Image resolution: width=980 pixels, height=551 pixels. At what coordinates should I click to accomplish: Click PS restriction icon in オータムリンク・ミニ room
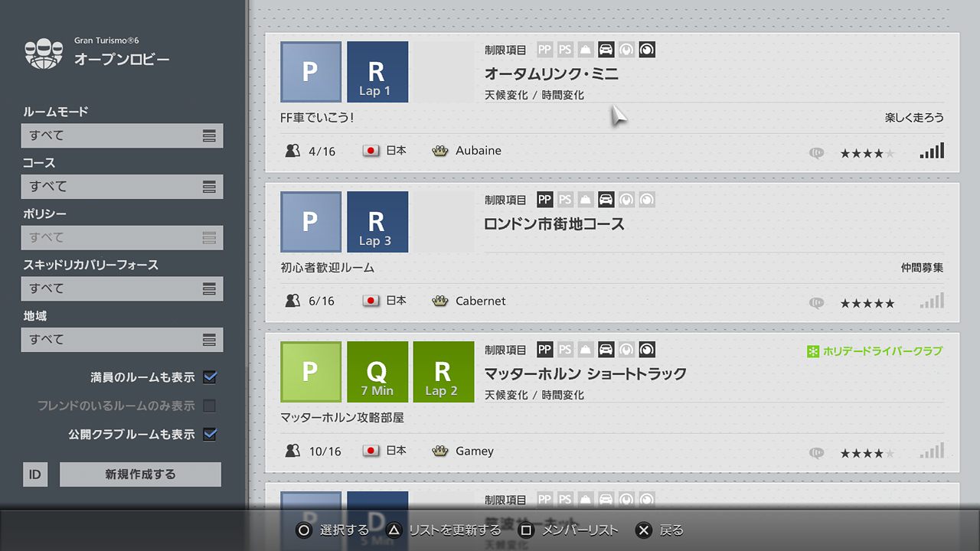point(565,50)
